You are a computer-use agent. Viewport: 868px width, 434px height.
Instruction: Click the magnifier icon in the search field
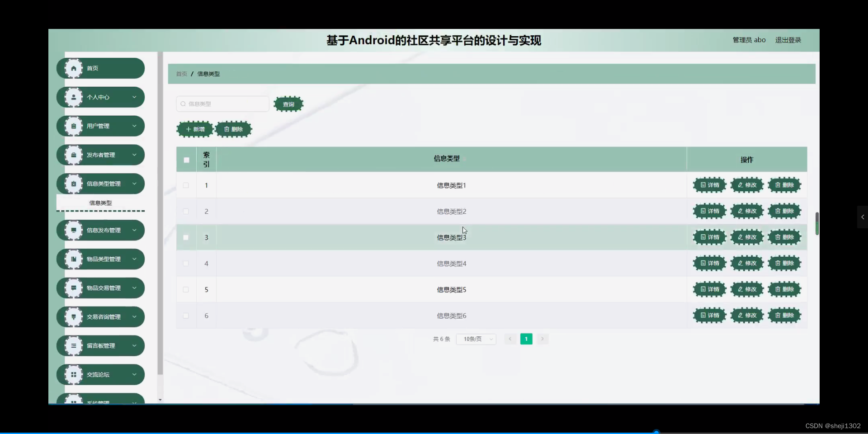[183, 104]
